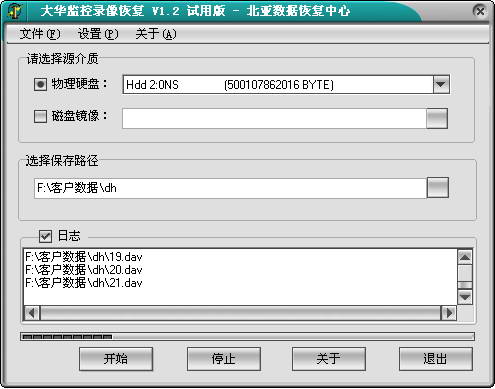Close the window with the X button
495x389 pixels.
[x=480, y=12]
